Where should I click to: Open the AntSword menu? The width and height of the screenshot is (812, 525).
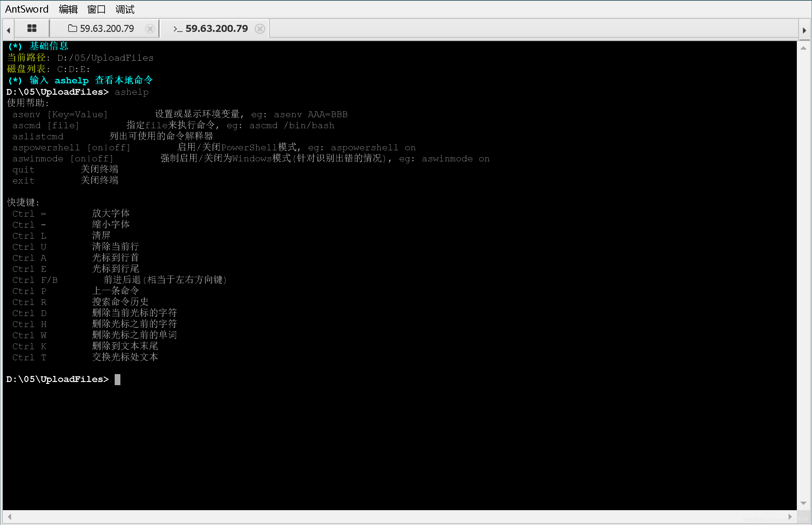(x=27, y=9)
